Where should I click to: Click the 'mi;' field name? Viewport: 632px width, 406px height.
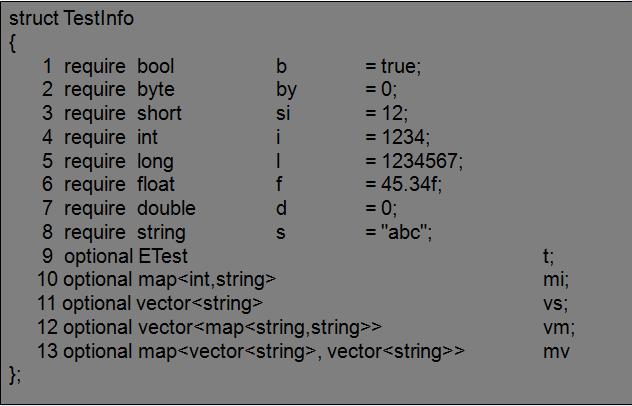point(556,279)
